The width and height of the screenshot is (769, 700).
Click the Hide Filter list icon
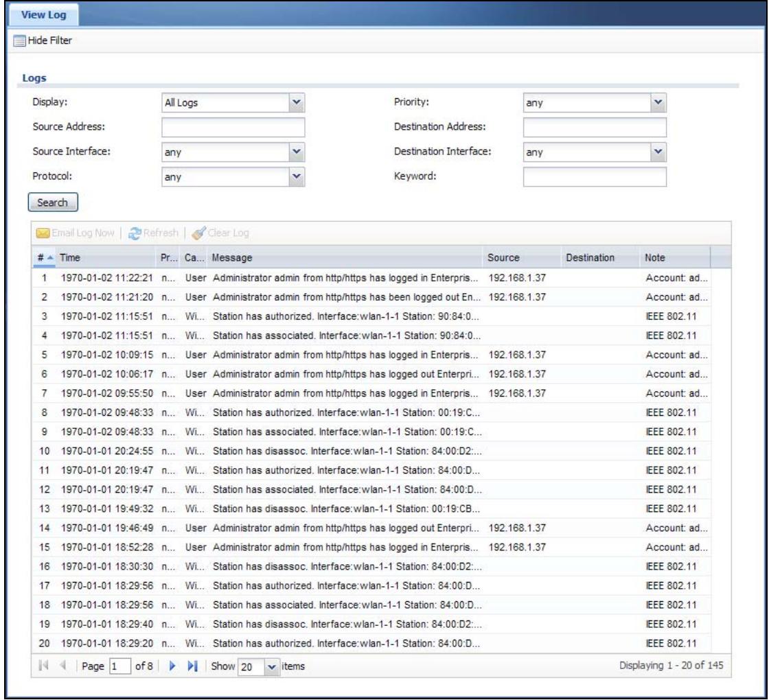19,40
